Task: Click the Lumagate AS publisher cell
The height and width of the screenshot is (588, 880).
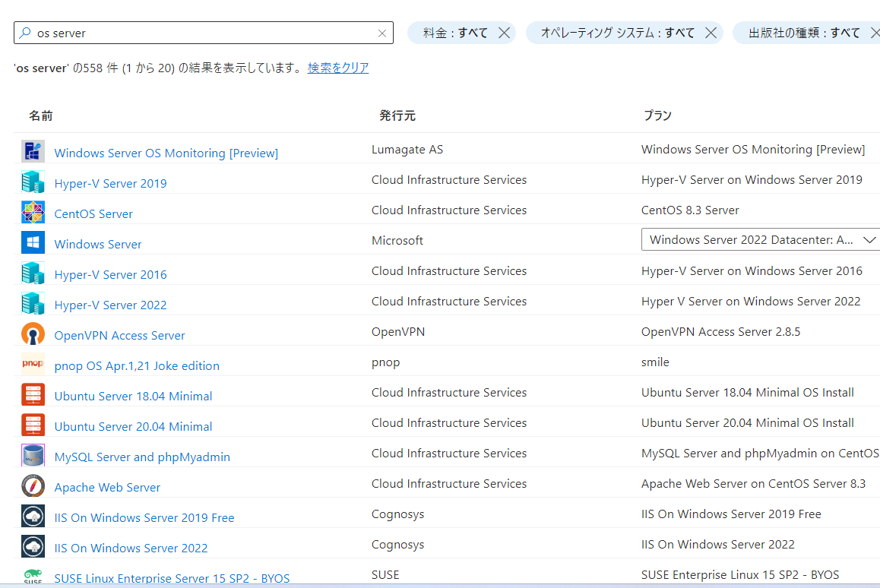Action: 407,149
